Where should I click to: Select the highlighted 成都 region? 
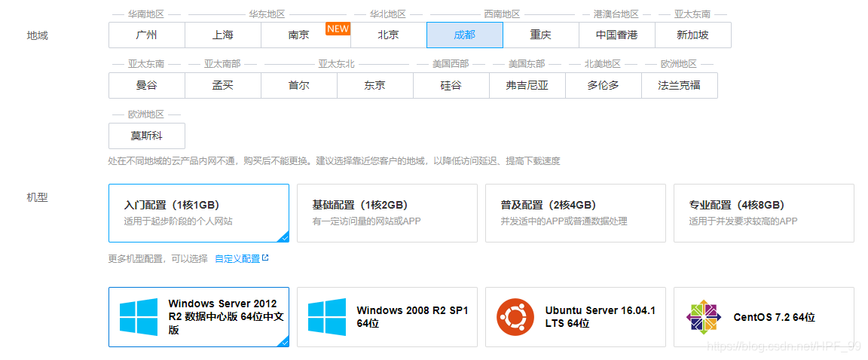(465, 35)
